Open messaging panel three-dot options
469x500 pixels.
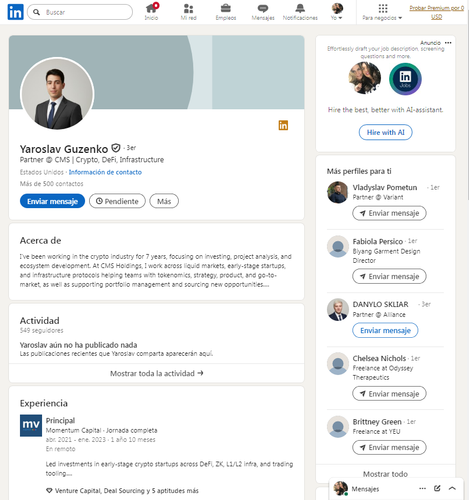[x=422, y=488]
